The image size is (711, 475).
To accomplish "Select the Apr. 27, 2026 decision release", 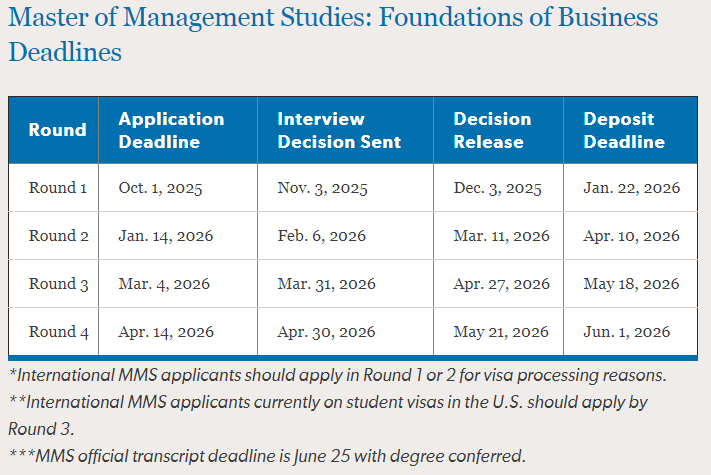I will click(x=502, y=284).
